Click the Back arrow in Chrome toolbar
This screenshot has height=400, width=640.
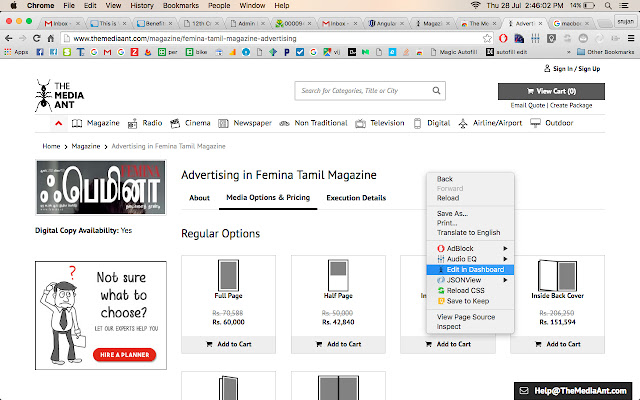tap(9, 38)
